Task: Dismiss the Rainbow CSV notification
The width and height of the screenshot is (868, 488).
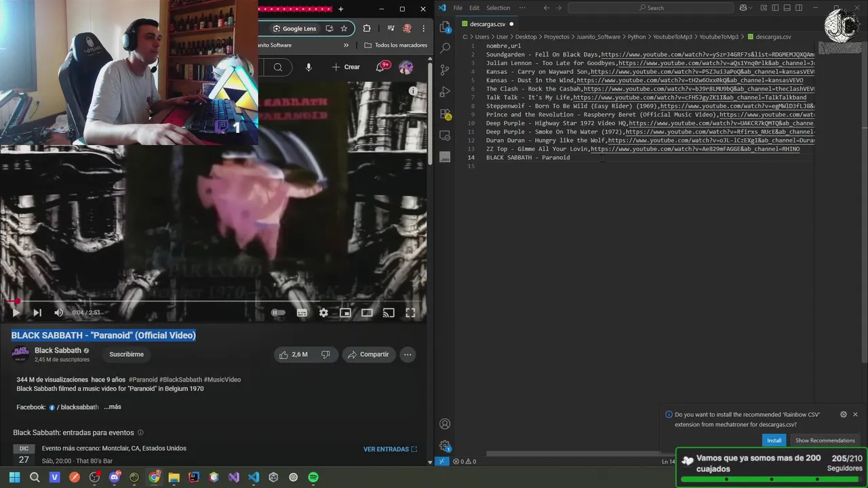Action: pos(855,414)
